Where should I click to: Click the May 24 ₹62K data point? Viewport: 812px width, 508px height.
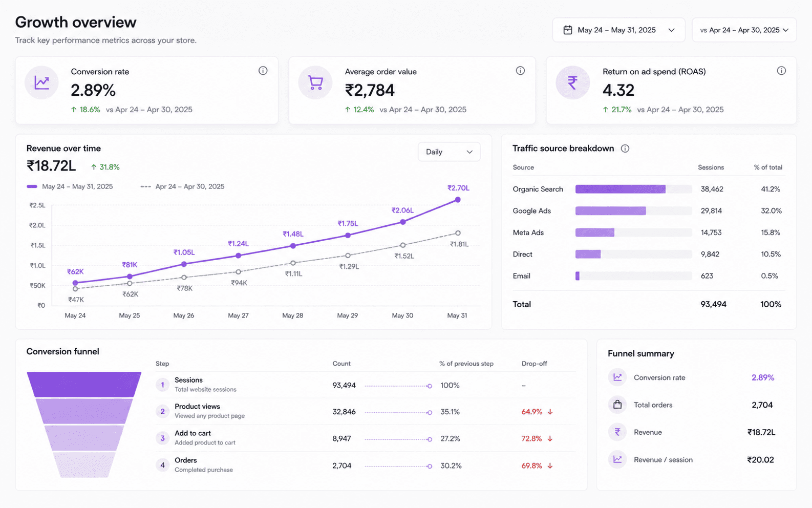coord(75,283)
